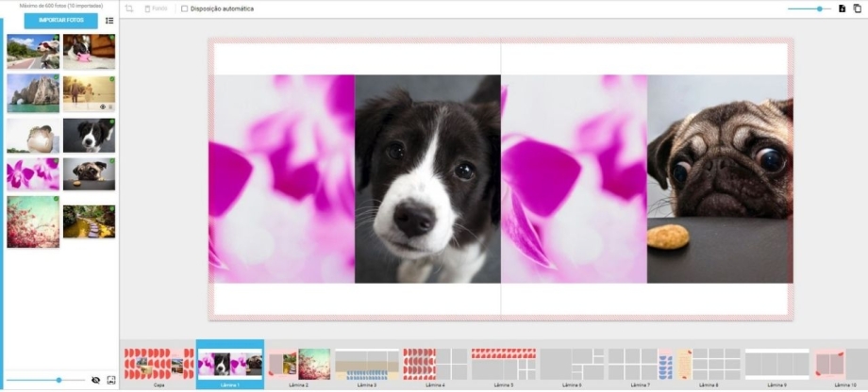Click the black and white puppy photo on canvas
This screenshot has width=868, height=392.
click(427, 179)
